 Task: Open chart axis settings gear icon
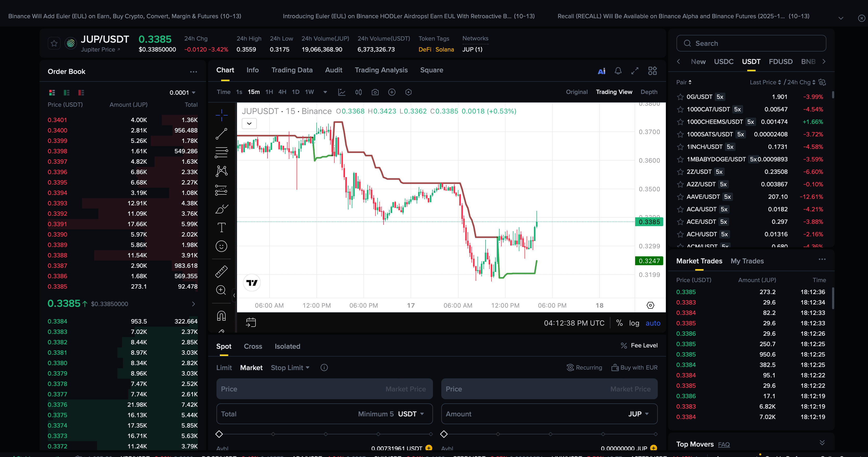point(650,305)
